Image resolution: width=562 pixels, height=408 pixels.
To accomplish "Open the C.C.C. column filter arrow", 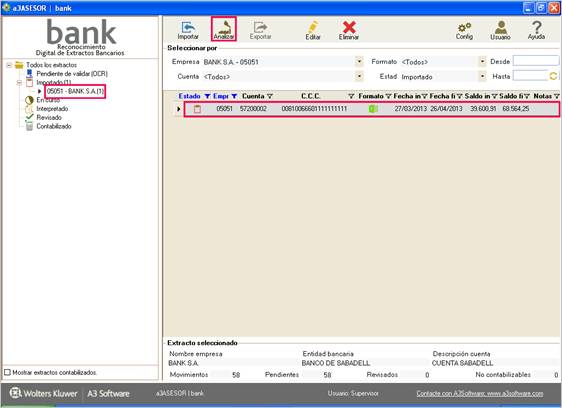I will (x=351, y=96).
